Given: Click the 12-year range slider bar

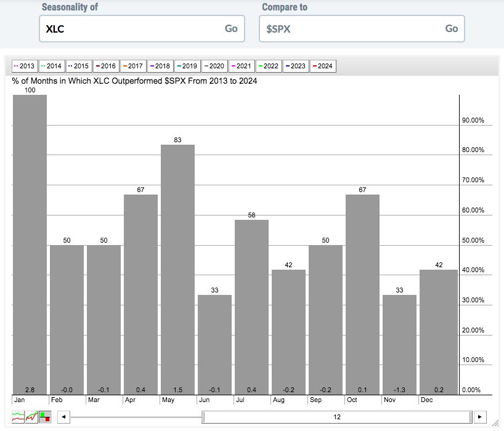Looking at the screenshot, I should pyautogui.click(x=337, y=417).
